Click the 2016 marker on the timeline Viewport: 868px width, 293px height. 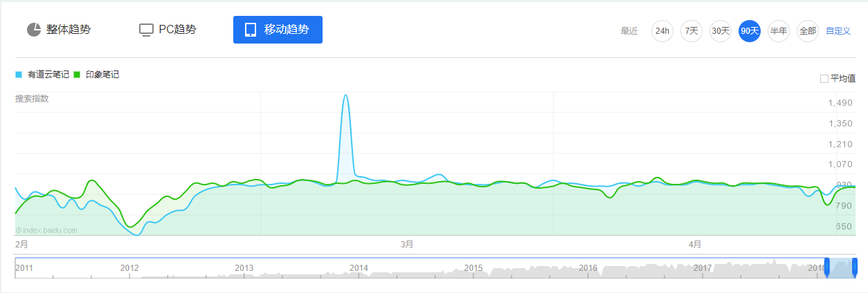pyautogui.click(x=588, y=267)
